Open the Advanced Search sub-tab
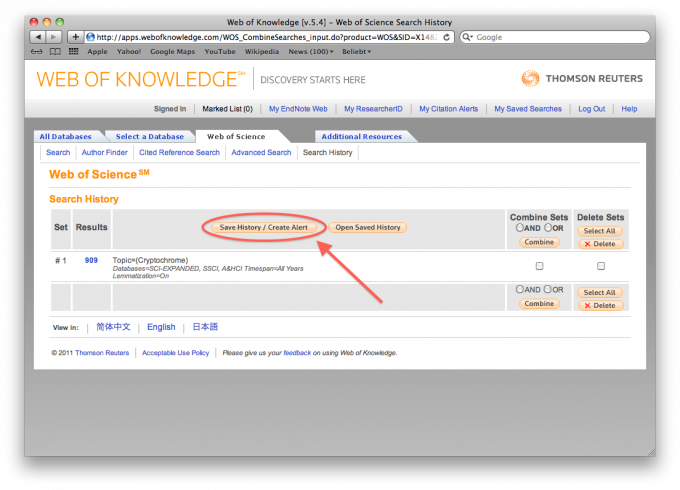The width and height of the screenshot is (680, 490). point(261,153)
